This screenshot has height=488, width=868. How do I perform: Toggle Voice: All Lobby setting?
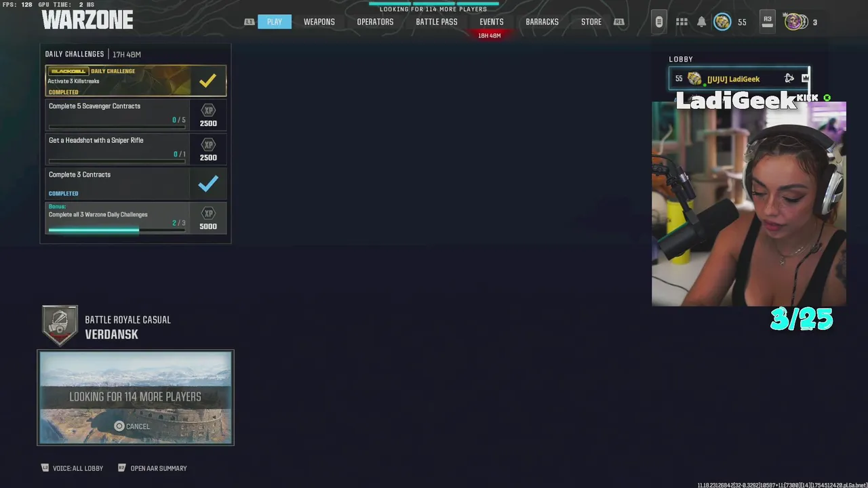(x=72, y=468)
